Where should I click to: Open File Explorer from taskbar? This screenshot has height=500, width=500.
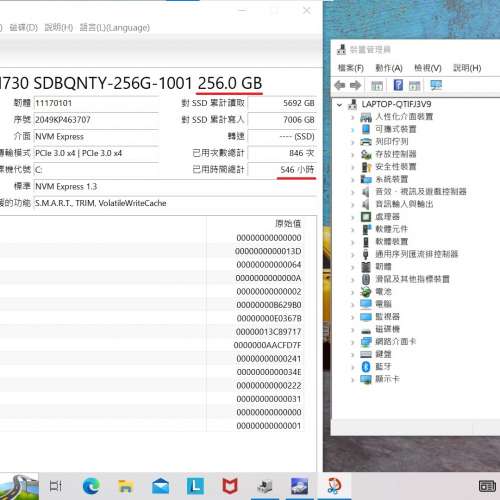pyautogui.click(x=126, y=486)
